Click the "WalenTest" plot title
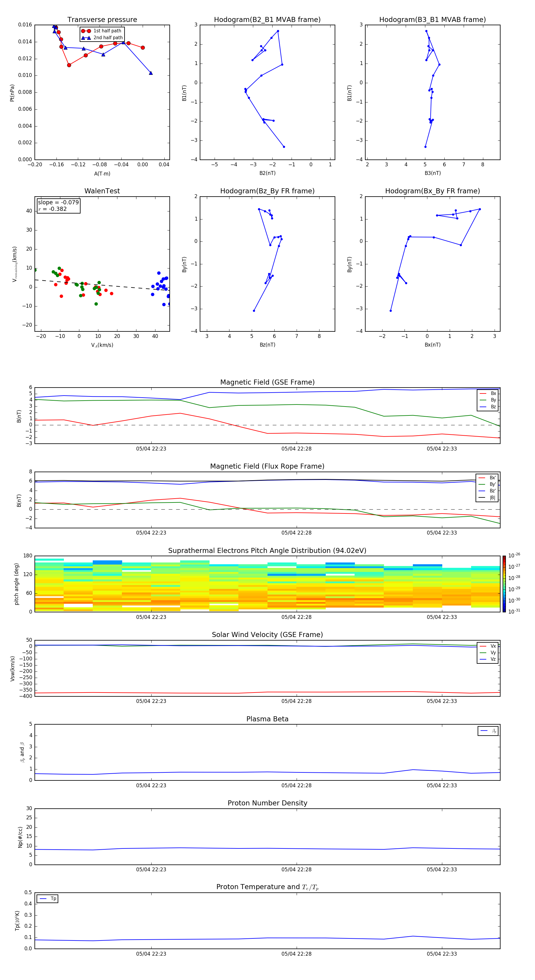The height and width of the screenshot is (980, 535). (102, 191)
